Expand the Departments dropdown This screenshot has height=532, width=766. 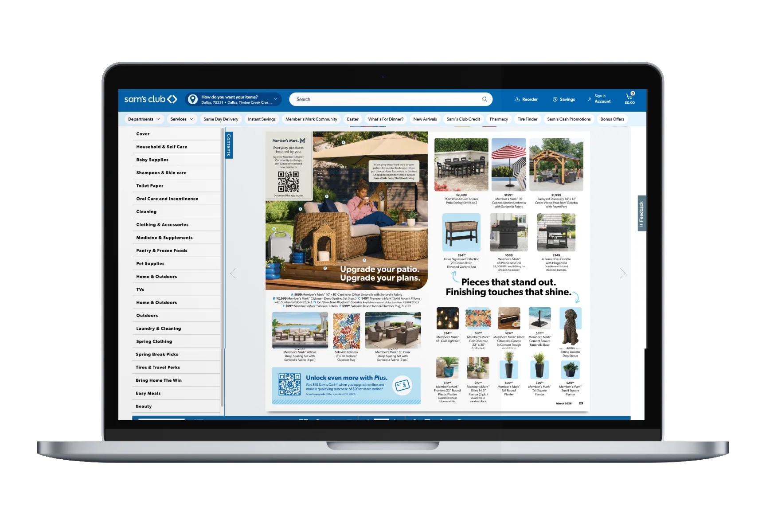[144, 119]
